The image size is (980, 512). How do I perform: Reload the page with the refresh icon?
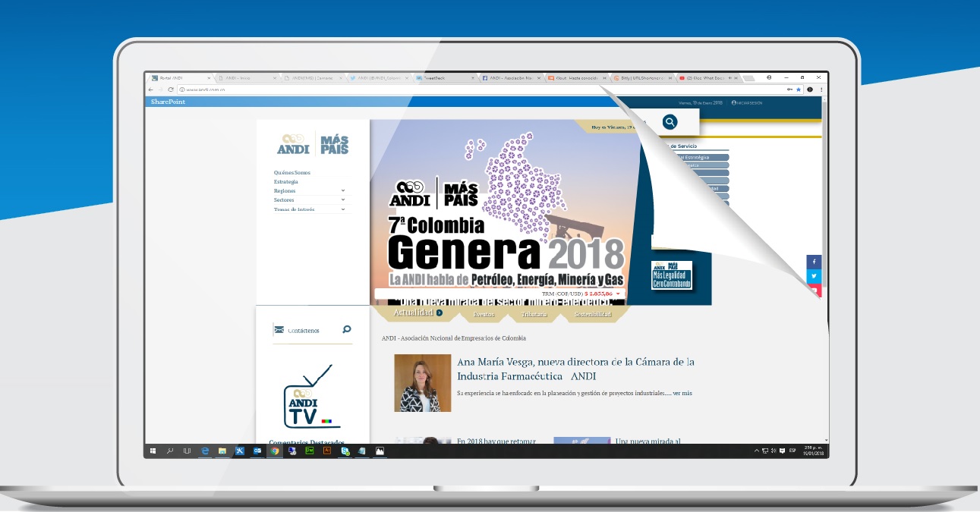pos(171,90)
